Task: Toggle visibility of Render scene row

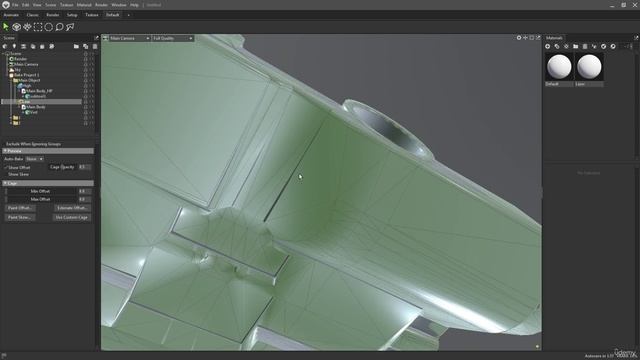Action: coord(86,59)
